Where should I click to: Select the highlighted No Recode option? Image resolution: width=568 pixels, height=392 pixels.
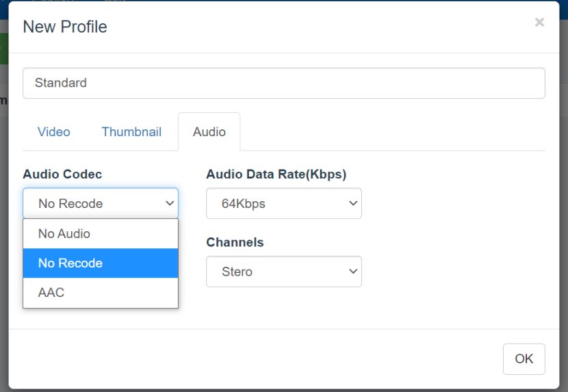click(101, 263)
